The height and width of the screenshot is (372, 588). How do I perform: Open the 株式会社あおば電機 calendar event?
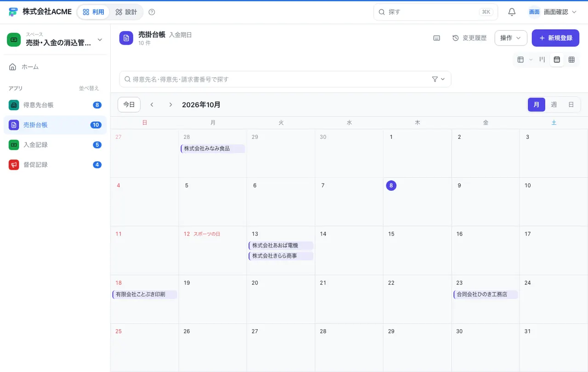281,246
